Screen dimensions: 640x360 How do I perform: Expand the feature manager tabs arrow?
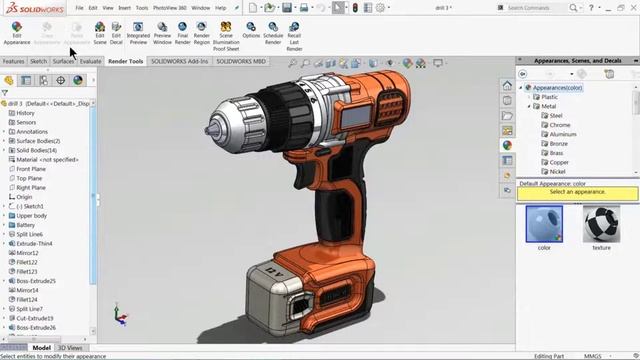click(x=93, y=80)
